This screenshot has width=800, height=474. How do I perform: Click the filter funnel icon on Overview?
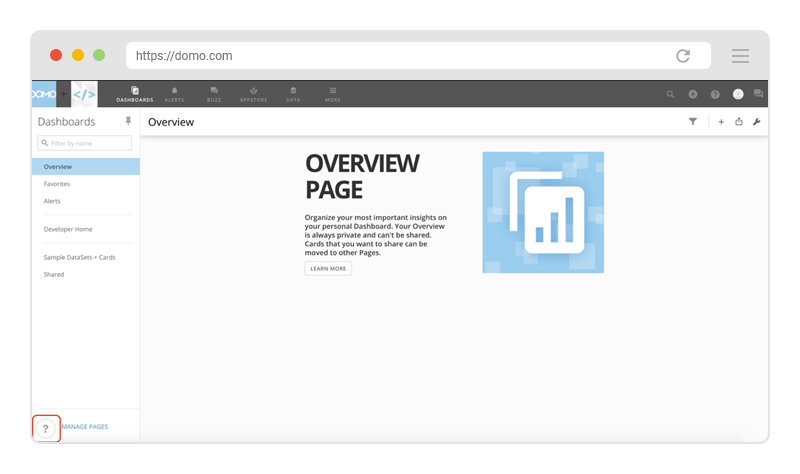(x=692, y=122)
